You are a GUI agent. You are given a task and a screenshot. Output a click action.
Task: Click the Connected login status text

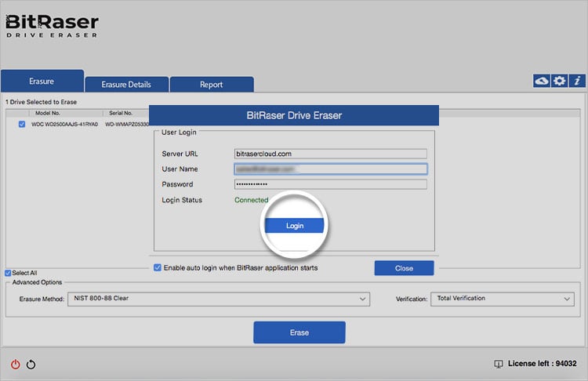pos(251,200)
